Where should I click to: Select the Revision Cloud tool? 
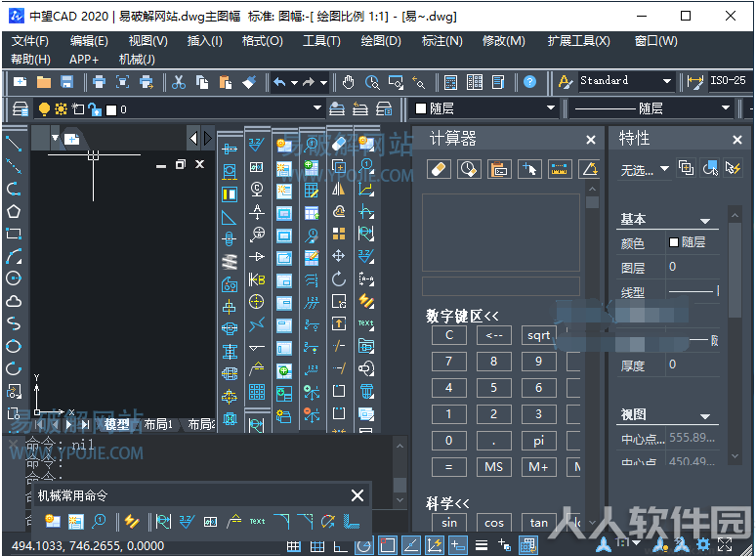[14, 301]
